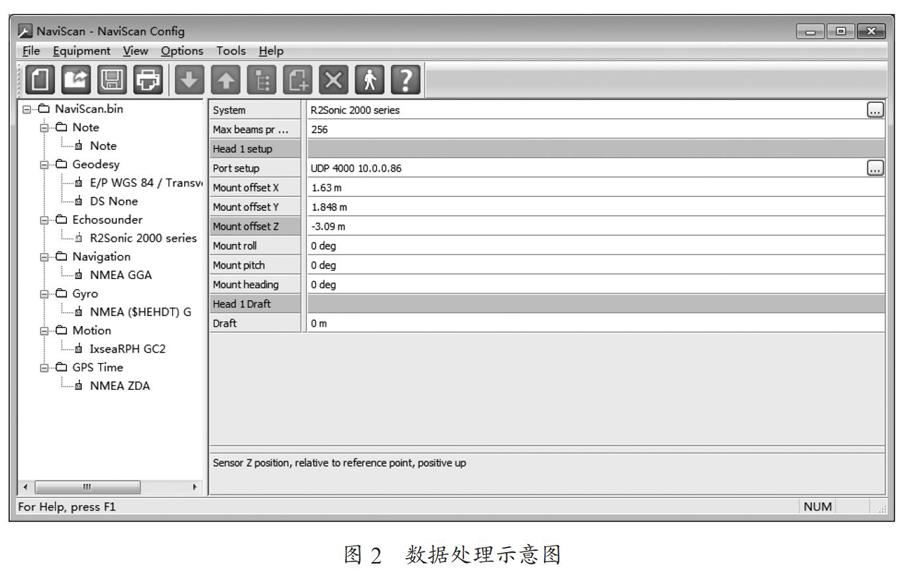Collapse the Note folder node

pyautogui.click(x=44, y=127)
